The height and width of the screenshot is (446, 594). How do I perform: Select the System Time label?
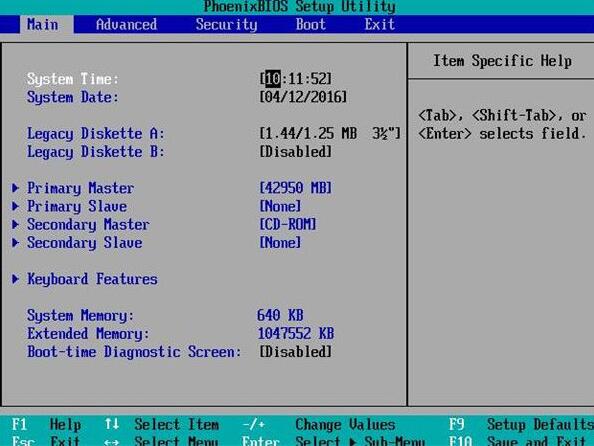pyautogui.click(x=73, y=79)
